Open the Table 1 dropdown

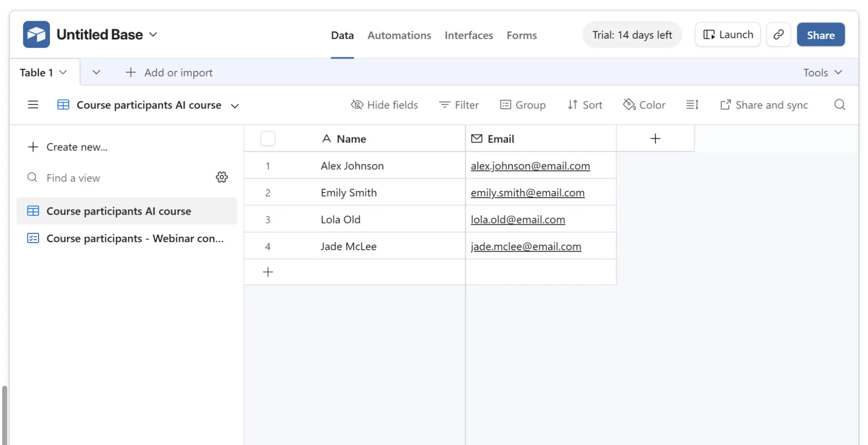point(43,72)
